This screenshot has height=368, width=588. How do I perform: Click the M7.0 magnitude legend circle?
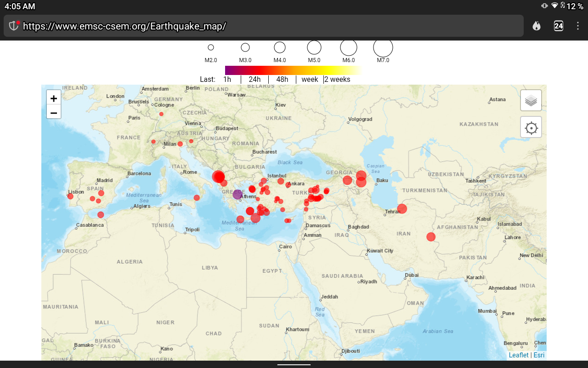pos(383,48)
